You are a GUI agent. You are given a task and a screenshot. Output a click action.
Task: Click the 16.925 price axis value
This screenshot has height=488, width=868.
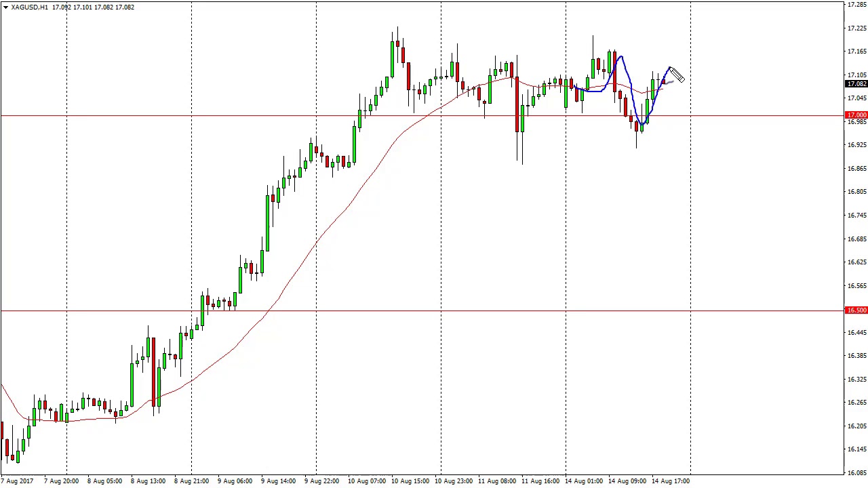856,145
